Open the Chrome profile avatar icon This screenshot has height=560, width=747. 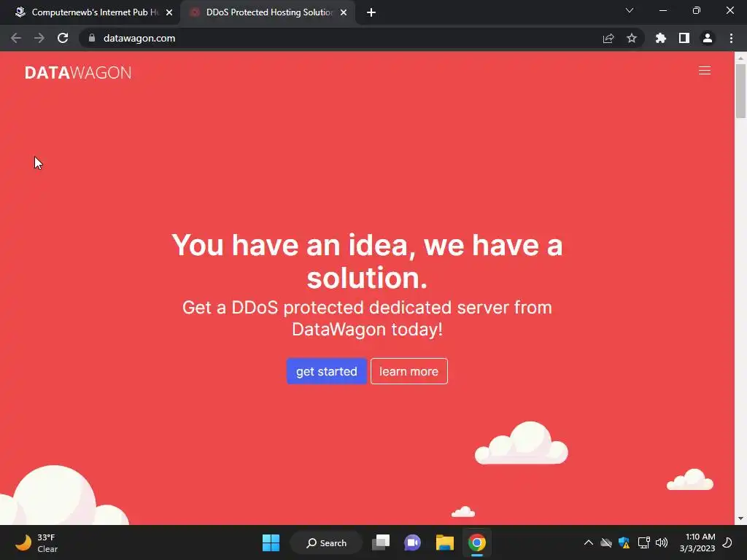coord(707,38)
